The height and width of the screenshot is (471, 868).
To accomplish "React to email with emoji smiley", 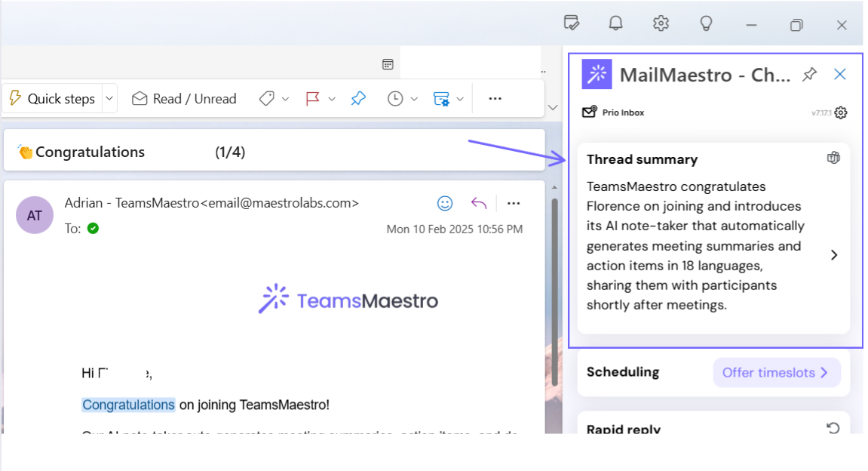I will [445, 203].
